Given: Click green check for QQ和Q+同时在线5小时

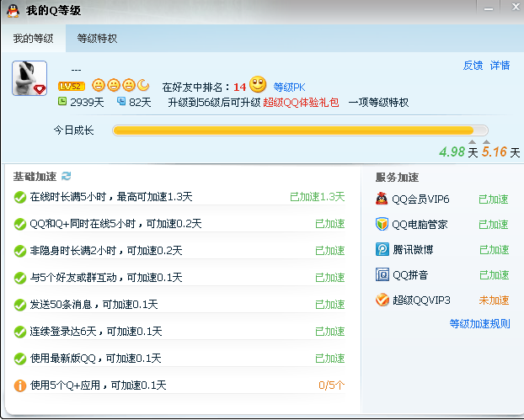Looking at the screenshot, I should (x=20, y=224).
